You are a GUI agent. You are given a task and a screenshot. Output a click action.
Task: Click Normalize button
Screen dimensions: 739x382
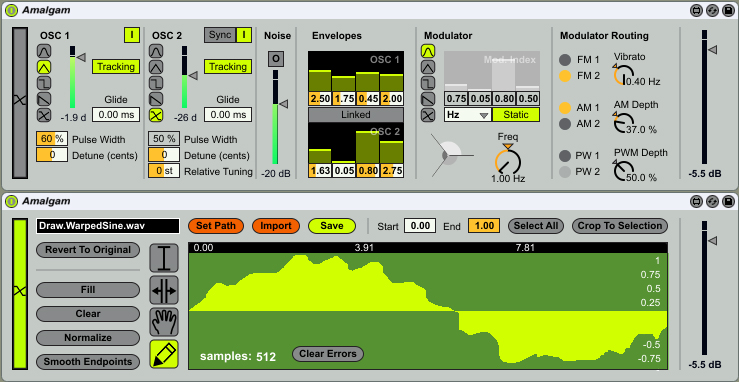pos(88,338)
